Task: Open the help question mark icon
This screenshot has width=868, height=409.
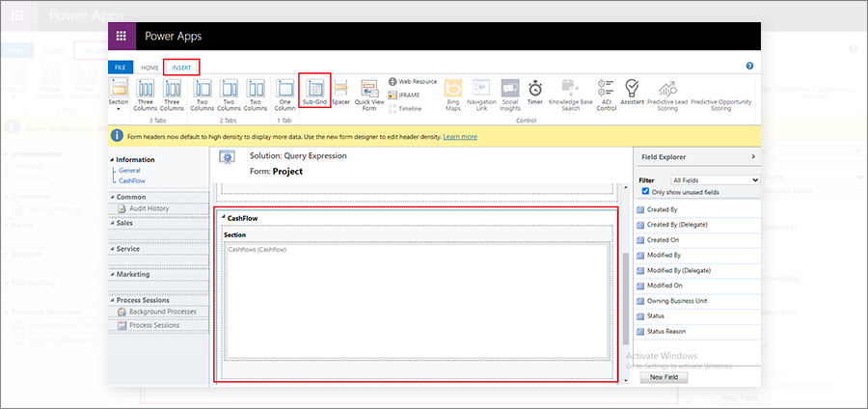Action: click(x=749, y=66)
